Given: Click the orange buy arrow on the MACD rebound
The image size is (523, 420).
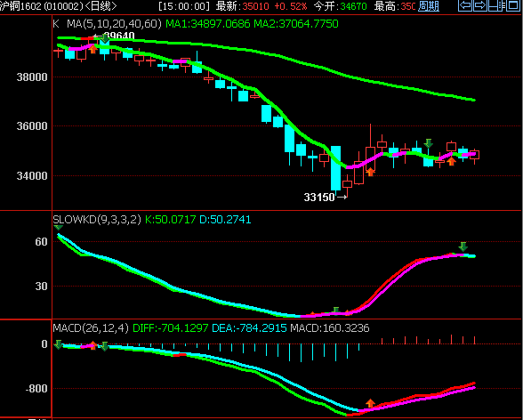Looking at the screenshot, I should [370, 403].
